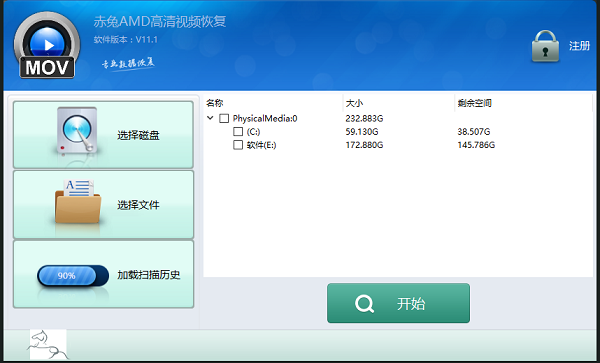The height and width of the screenshot is (363, 600).
Task: Switch to 选择文件 mode
Action: click(103, 205)
